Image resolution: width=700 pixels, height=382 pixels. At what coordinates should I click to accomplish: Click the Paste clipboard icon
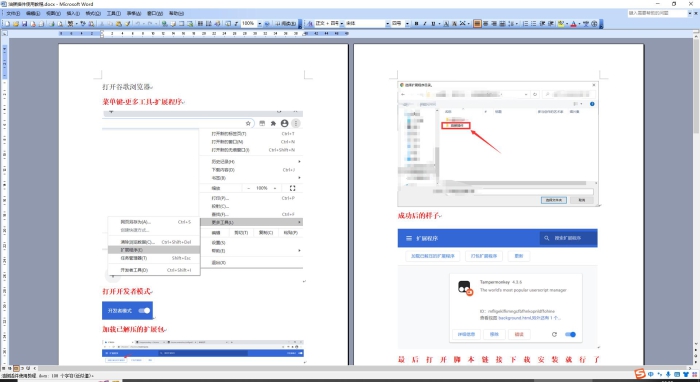(119, 23)
